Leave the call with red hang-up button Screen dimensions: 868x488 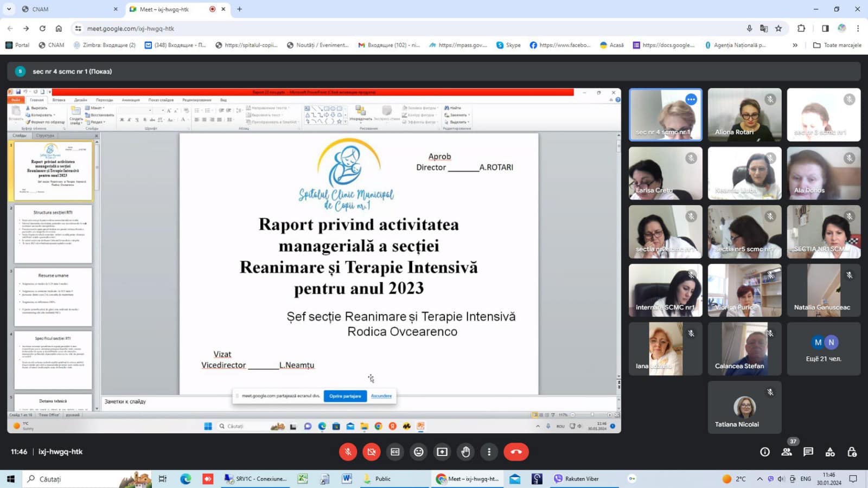tap(516, 452)
